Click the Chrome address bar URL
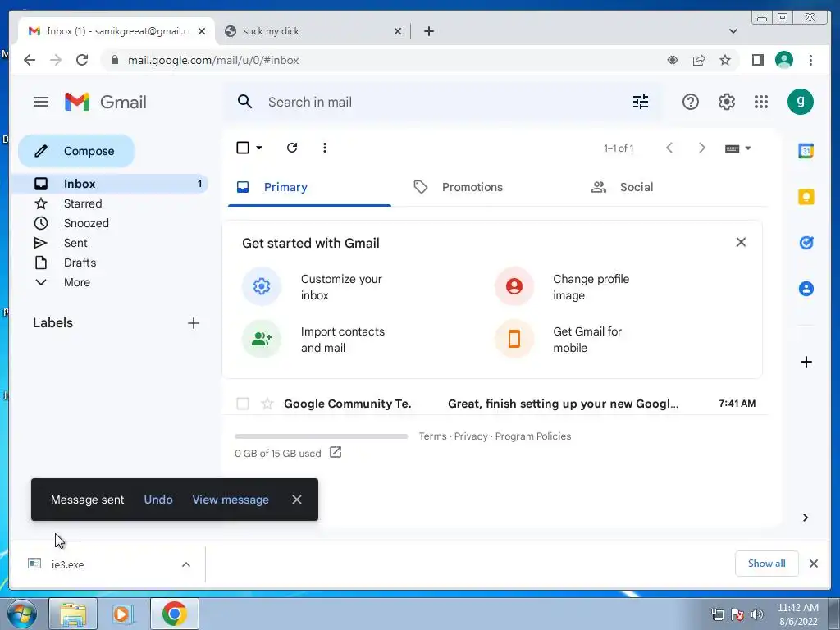840x630 pixels. (213, 60)
